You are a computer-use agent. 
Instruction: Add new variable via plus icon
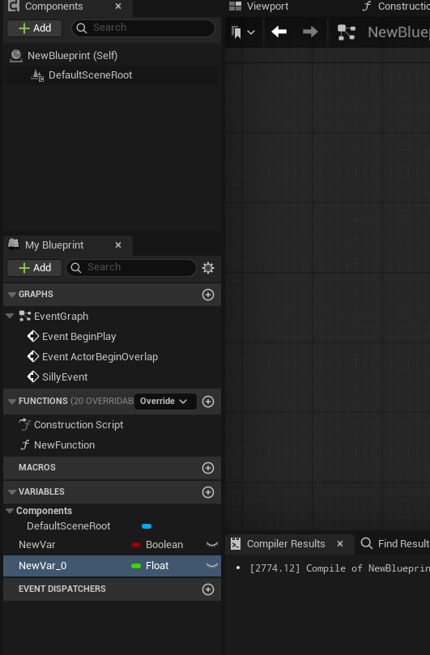208,492
